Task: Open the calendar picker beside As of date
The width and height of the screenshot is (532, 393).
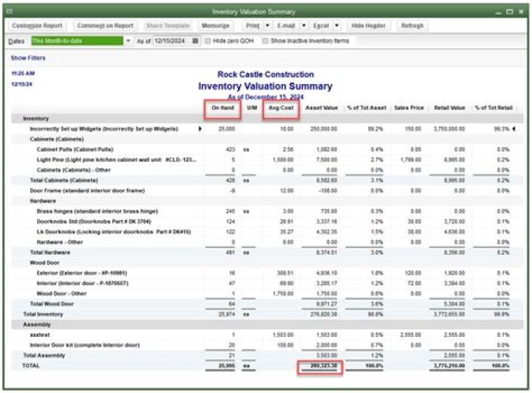Action: point(195,41)
